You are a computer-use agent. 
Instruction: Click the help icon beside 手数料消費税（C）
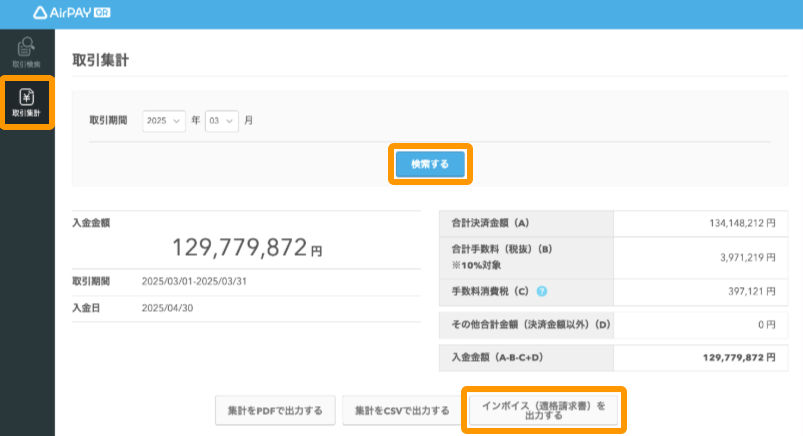click(541, 292)
